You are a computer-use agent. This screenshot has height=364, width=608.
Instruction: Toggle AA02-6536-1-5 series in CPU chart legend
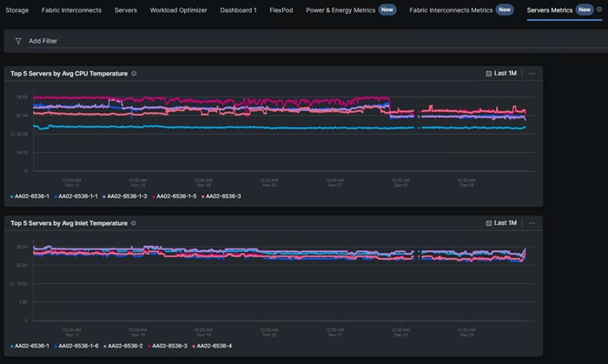click(174, 196)
